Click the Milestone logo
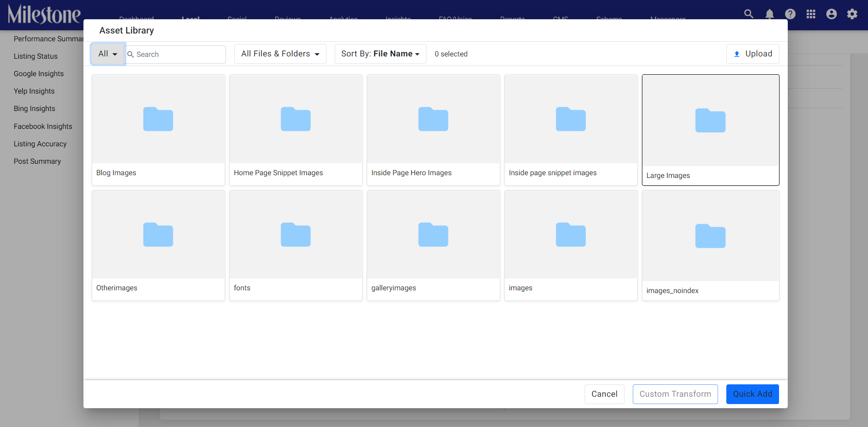The width and height of the screenshot is (868, 427). [44, 14]
